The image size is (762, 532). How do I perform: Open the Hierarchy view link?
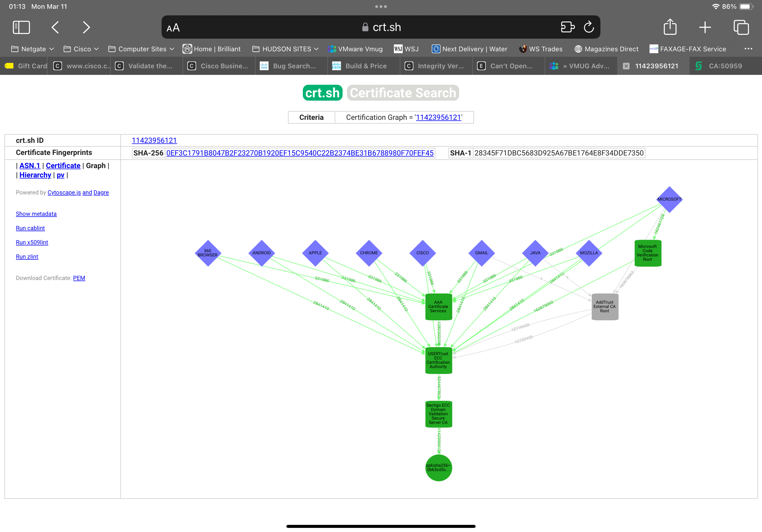coord(35,175)
